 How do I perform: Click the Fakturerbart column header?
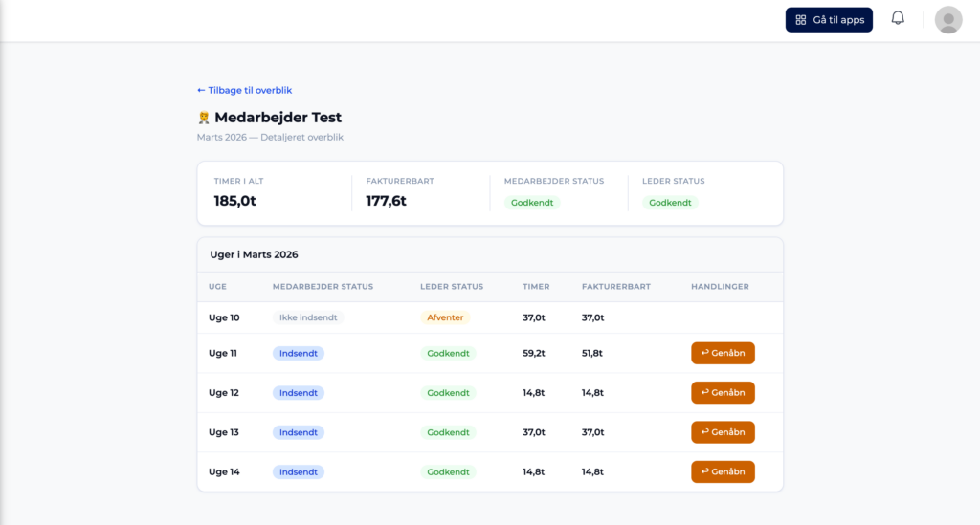[x=616, y=287]
